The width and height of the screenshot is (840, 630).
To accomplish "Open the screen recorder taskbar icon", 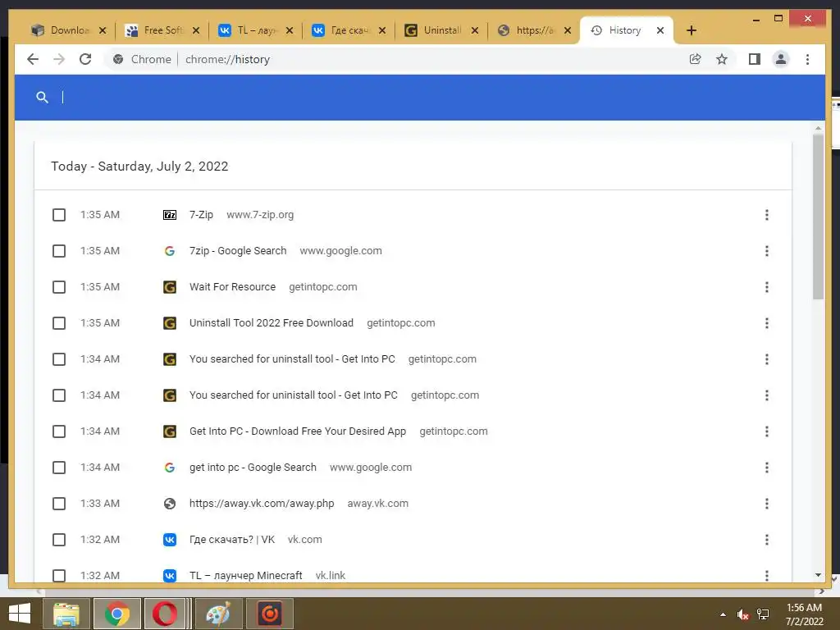I will (x=269, y=614).
